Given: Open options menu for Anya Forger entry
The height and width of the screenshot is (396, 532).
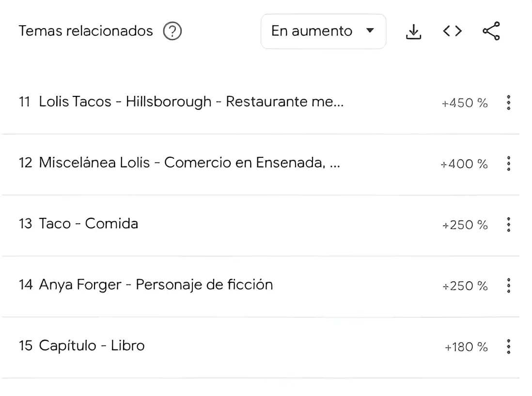Looking at the screenshot, I should [508, 286].
